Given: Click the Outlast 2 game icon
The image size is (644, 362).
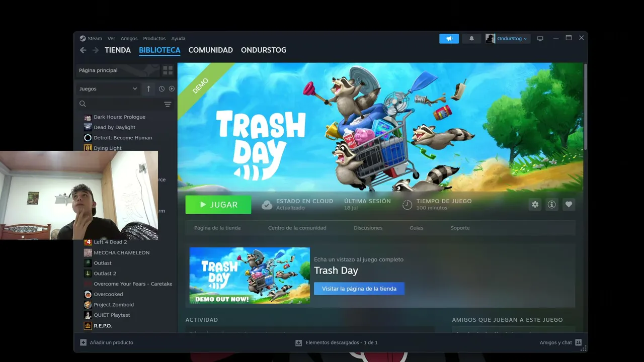Looking at the screenshot, I should 88,274.
